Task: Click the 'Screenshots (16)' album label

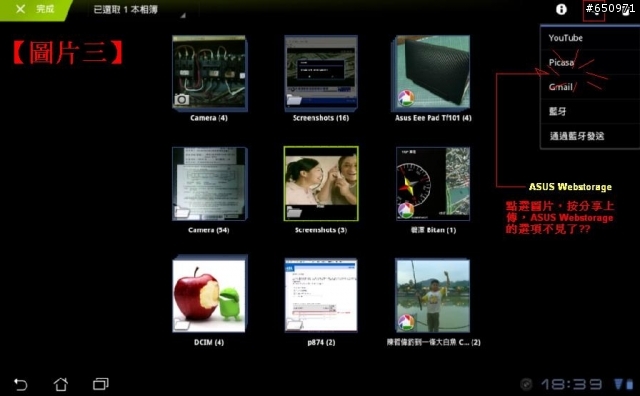Action: tap(321, 118)
